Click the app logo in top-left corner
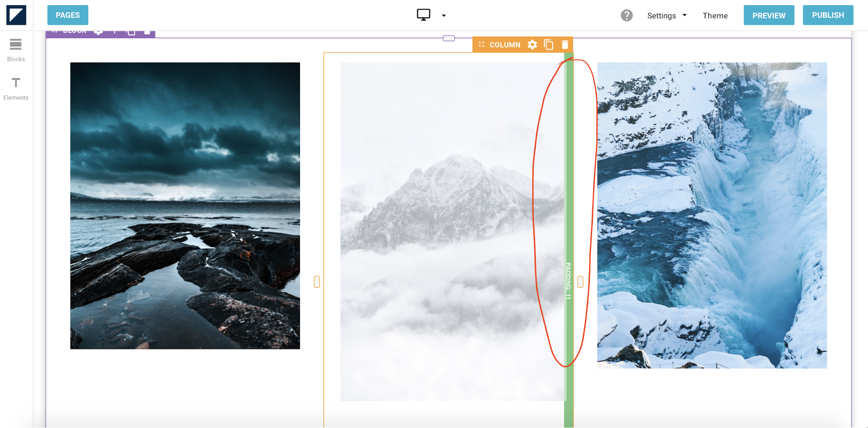The image size is (868, 428). [16, 15]
